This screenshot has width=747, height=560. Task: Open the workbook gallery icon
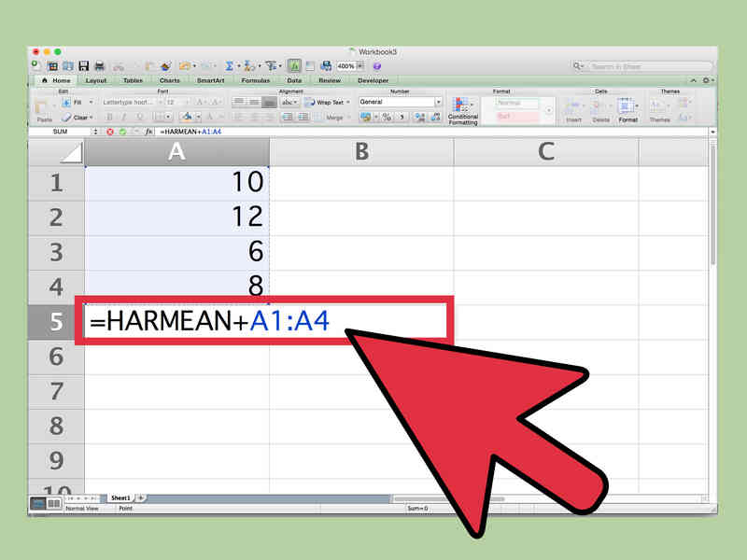(x=53, y=66)
